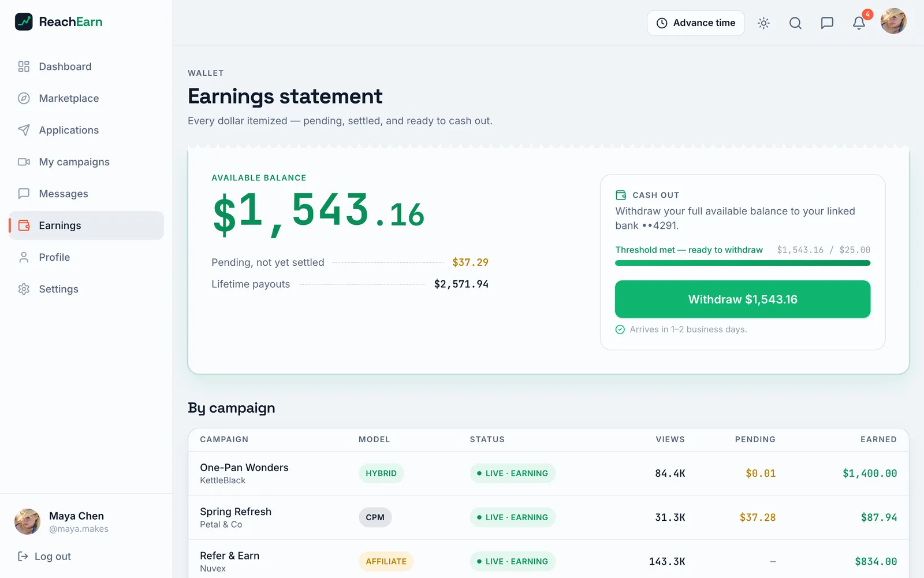Click the Cash Out wallet icon
Viewport: 924px width, 578px height.
(621, 195)
